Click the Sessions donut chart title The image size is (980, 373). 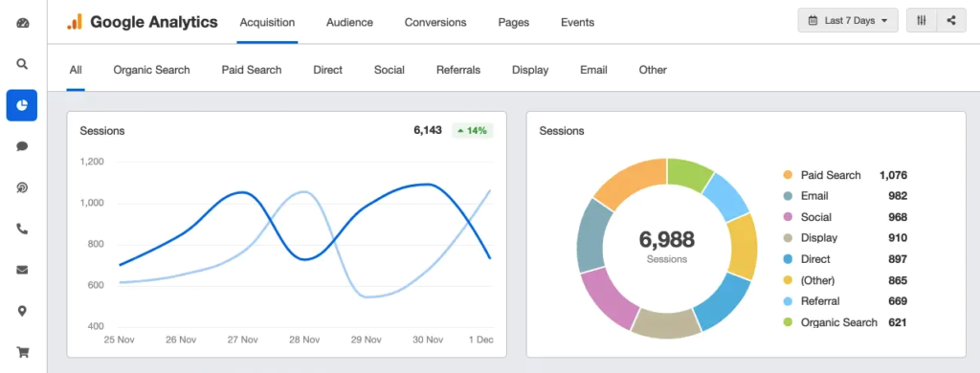pyautogui.click(x=562, y=131)
